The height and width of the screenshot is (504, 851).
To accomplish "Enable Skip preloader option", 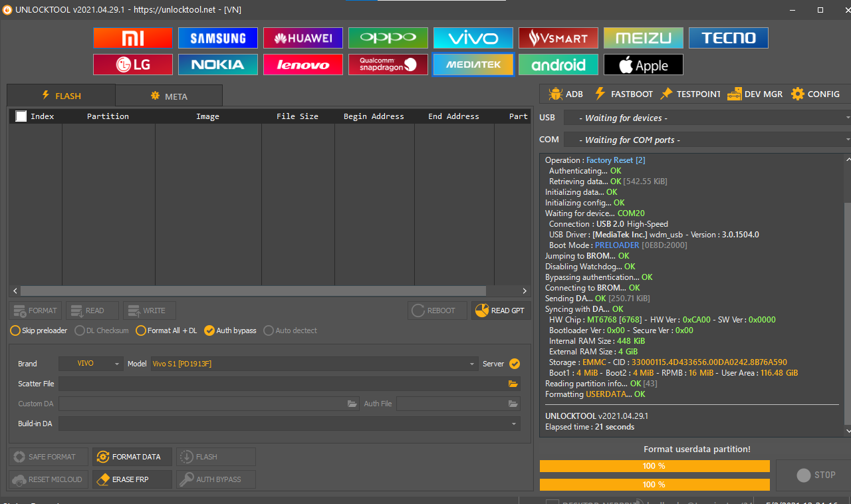I will click(39, 330).
